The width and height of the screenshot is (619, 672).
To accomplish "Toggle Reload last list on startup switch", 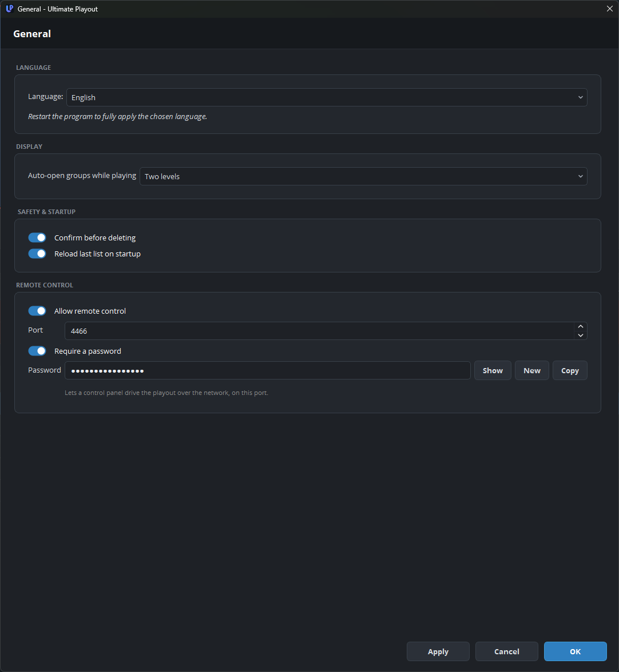I will (x=37, y=254).
